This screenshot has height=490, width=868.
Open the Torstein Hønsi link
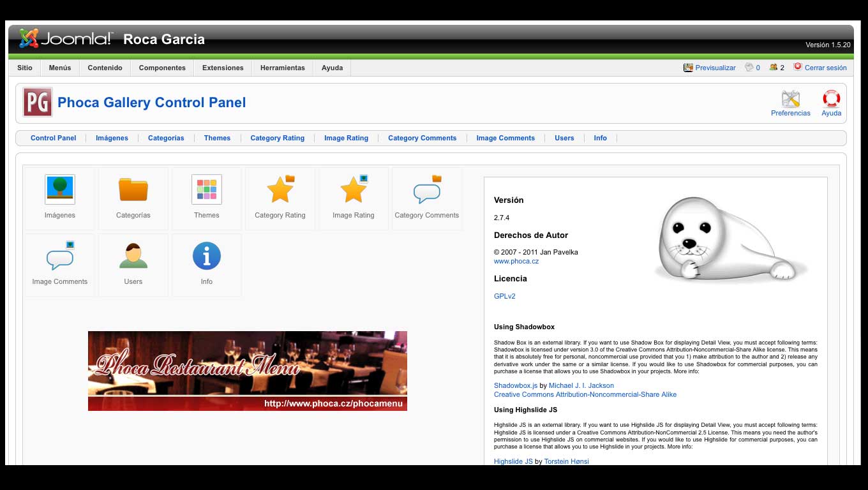pos(566,461)
